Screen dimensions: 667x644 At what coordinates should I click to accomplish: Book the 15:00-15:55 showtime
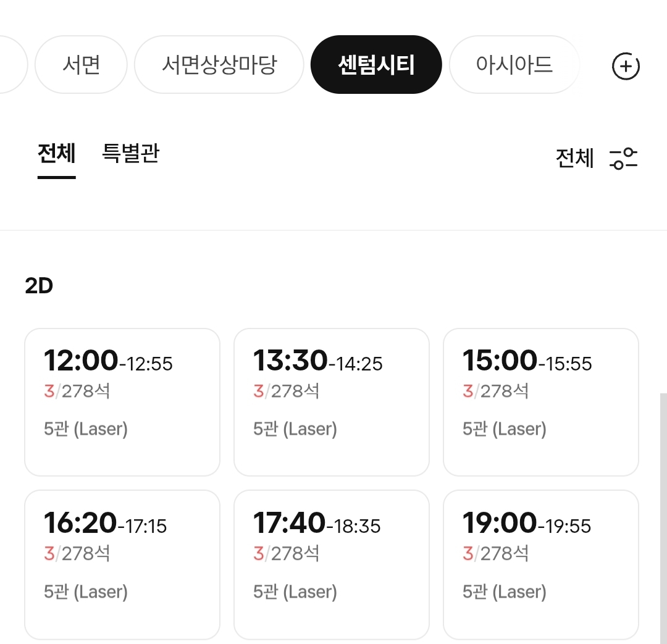click(540, 402)
